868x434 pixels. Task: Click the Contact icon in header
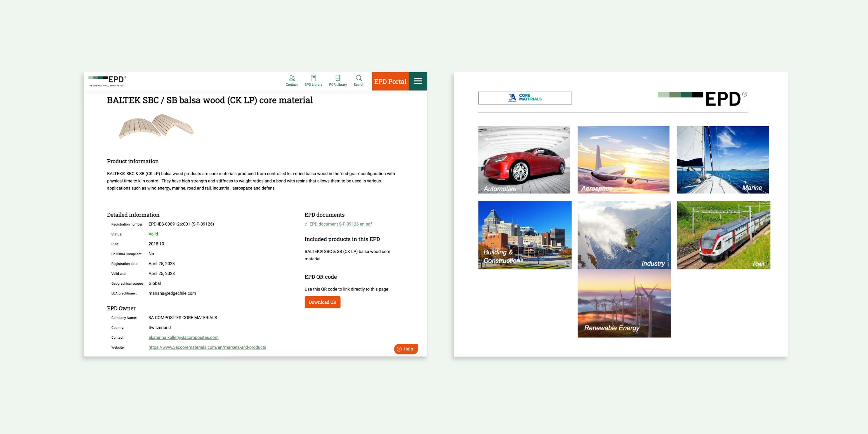pyautogui.click(x=291, y=78)
